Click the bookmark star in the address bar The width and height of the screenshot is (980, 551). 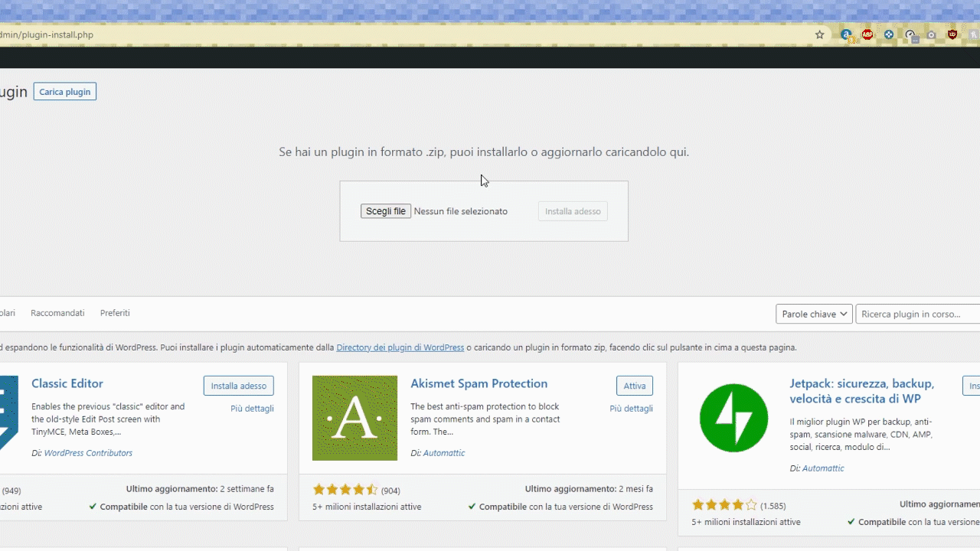point(819,34)
